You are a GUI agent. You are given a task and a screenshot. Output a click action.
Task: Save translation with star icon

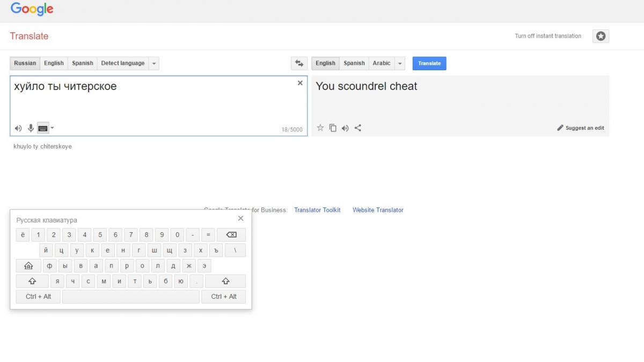pyautogui.click(x=320, y=128)
